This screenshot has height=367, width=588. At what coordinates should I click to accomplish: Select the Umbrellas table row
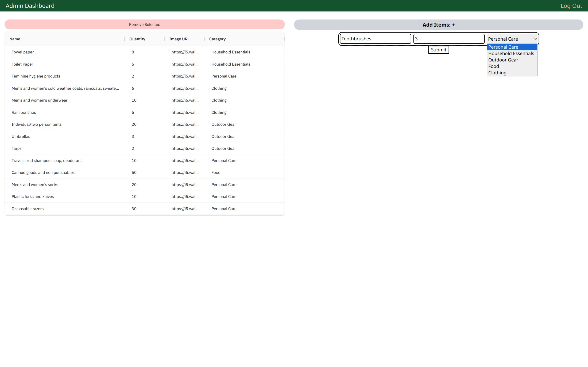pos(21,136)
